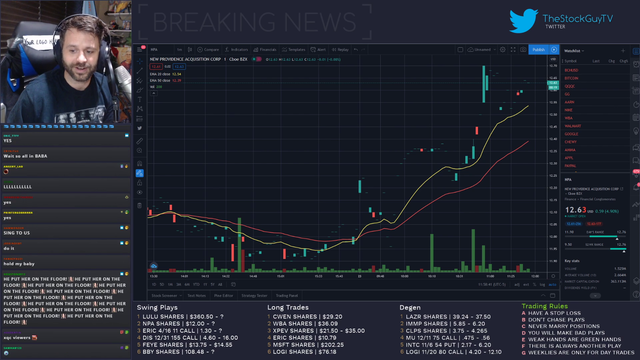Toggle percent scale option
640x360 pixels.
534,284
